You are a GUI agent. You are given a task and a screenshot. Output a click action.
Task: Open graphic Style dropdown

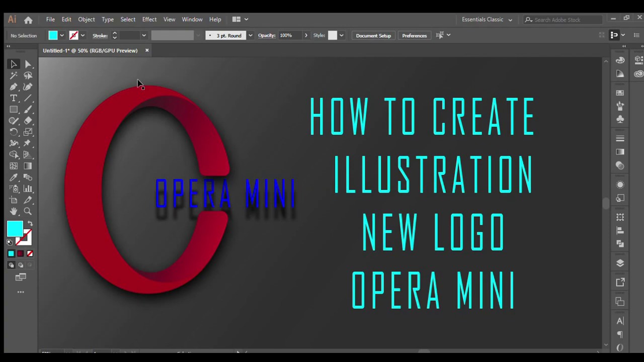coord(341,35)
